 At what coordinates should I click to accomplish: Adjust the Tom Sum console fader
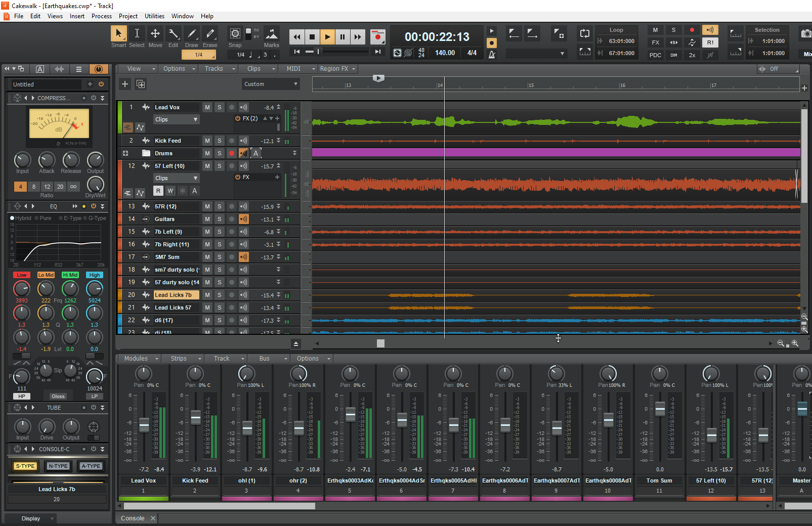point(660,409)
